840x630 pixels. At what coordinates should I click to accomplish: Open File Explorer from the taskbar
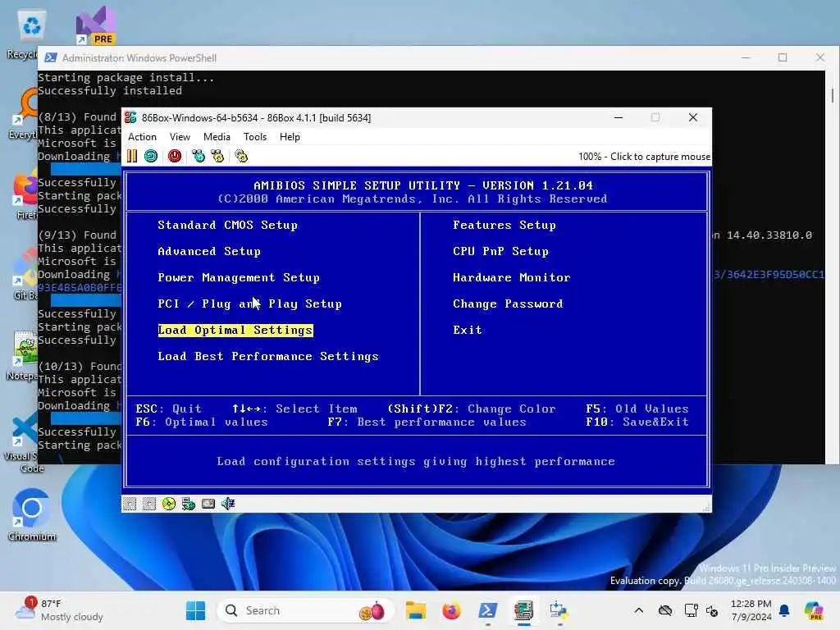pyautogui.click(x=416, y=610)
